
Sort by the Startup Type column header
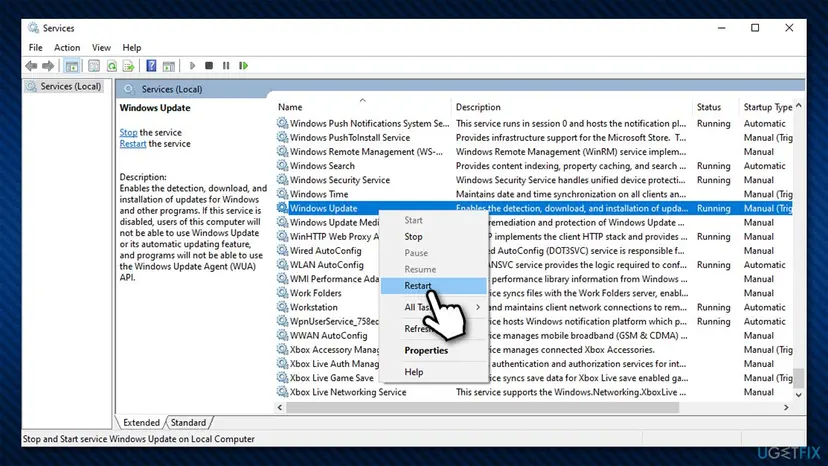[x=767, y=107]
